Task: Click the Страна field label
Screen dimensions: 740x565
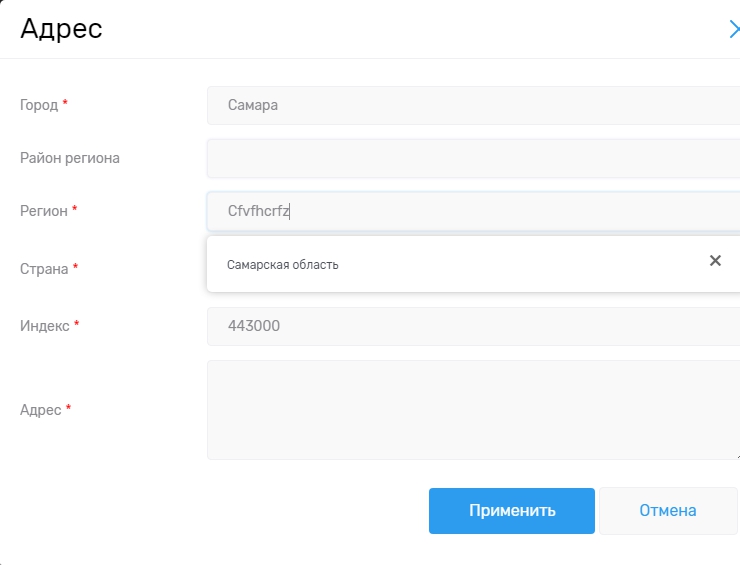Action: tap(44, 269)
